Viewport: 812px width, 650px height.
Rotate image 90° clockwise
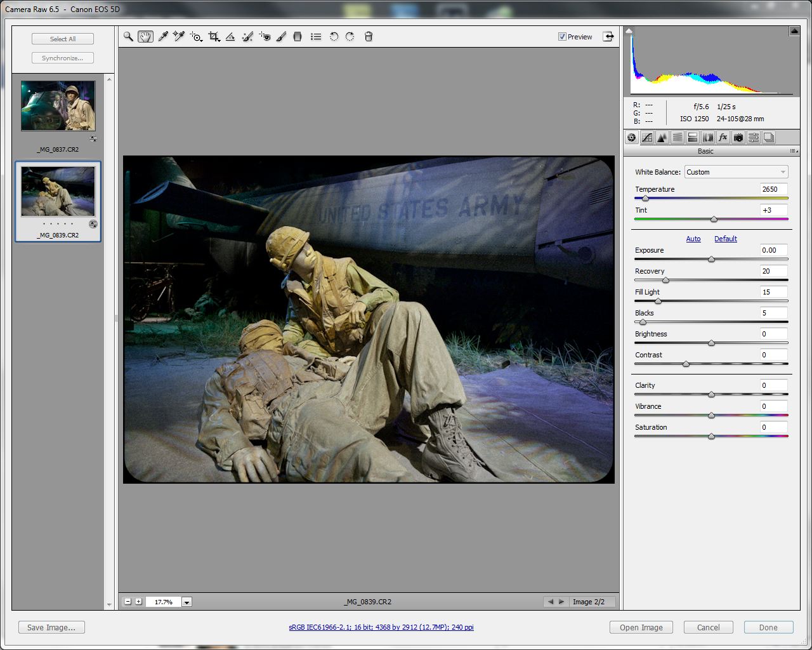click(x=350, y=37)
